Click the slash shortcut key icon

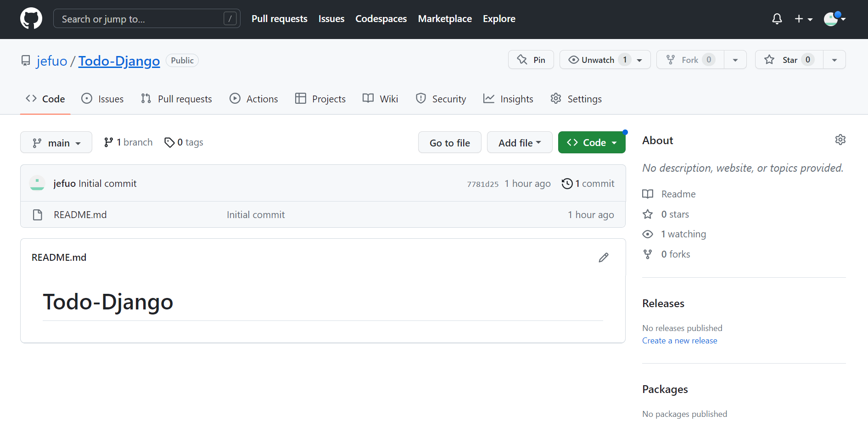coord(230,18)
